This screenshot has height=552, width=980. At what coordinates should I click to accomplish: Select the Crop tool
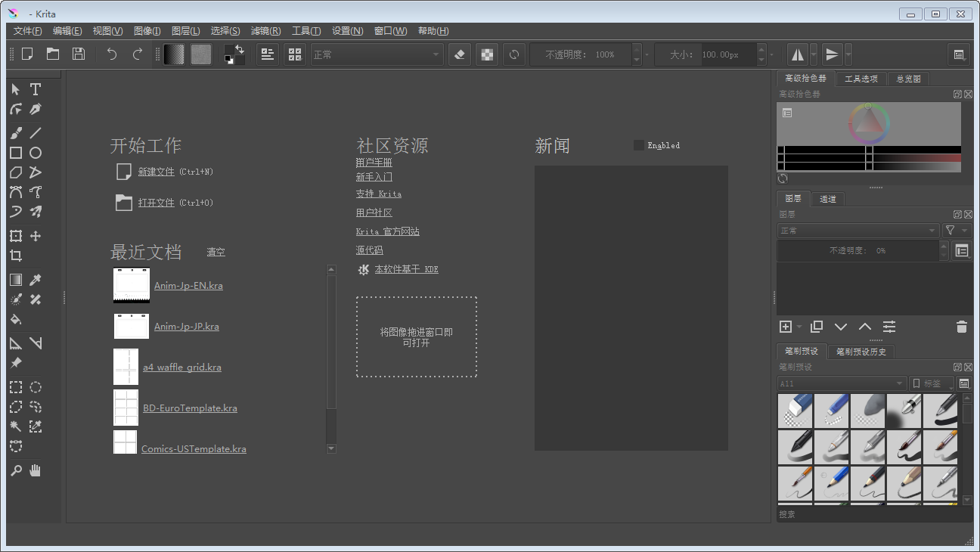point(16,256)
